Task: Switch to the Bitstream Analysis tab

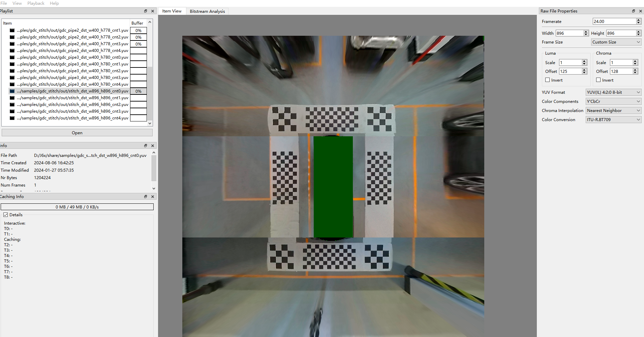Action: pyautogui.click(x=207, y=11)
